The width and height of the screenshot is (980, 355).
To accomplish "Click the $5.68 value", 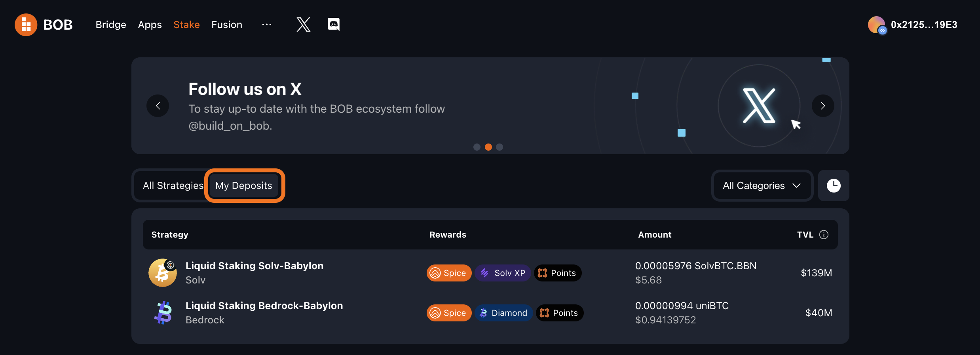I will point(648,280).
